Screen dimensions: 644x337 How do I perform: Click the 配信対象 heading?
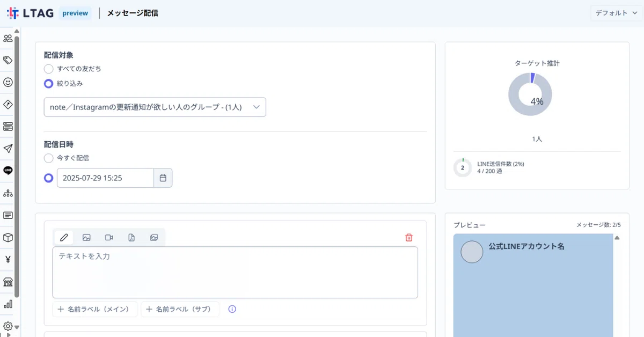pos(58,55)
